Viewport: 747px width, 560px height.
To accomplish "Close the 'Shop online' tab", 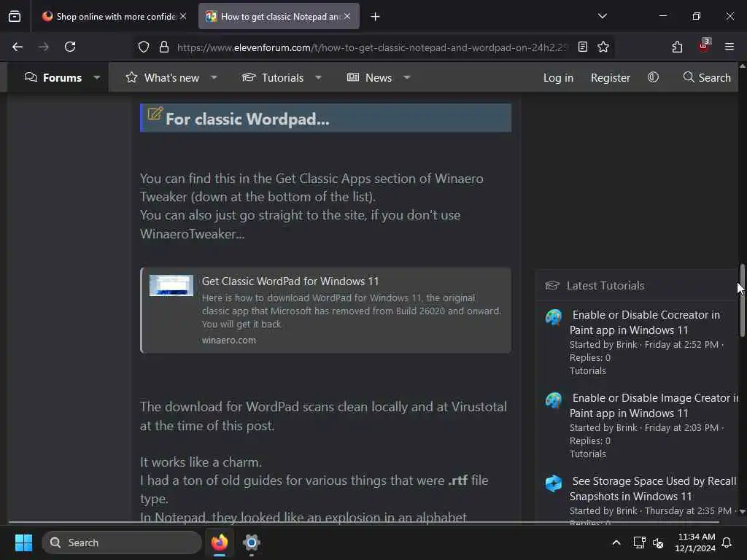I will 183,16.
